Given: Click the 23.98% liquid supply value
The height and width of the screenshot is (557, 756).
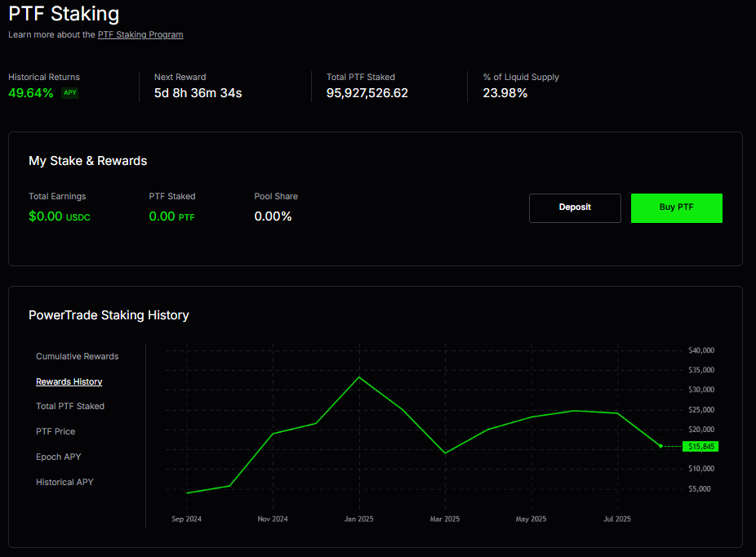Looking at the screenshot, I should (x=505, y=93).
